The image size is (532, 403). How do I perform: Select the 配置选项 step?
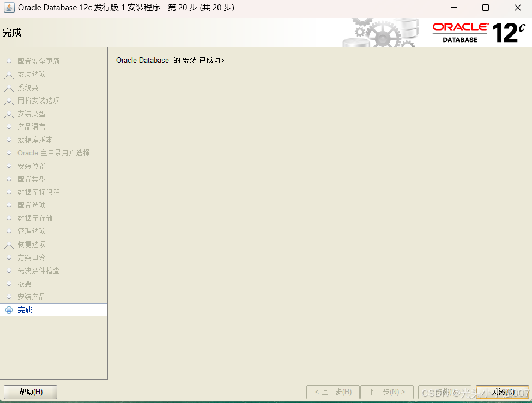(x=32, y=205)
